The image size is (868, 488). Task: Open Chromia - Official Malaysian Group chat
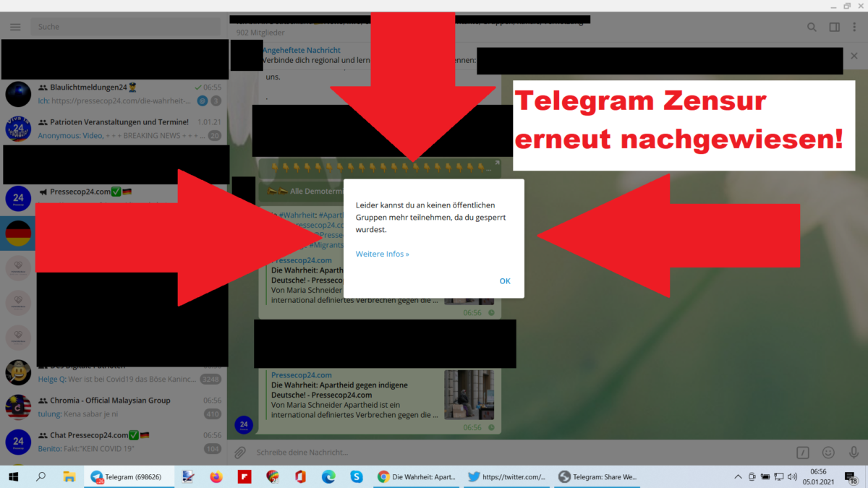pyautogui.click(x=114, y=407)
